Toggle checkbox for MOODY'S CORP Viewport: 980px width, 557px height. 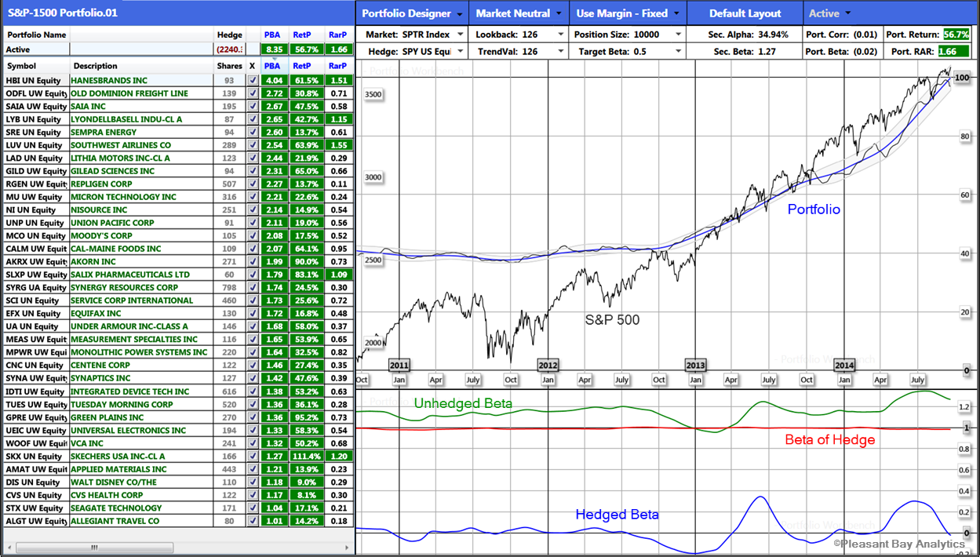253,235
